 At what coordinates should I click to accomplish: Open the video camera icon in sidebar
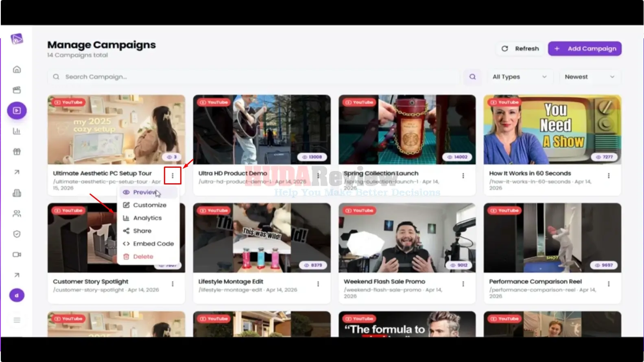click(x=17, y=254)
